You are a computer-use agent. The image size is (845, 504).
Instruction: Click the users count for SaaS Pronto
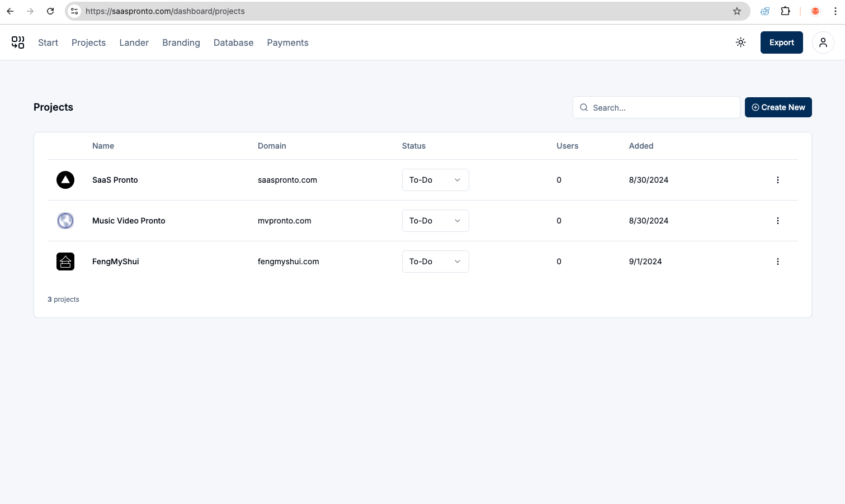point(559,180)
